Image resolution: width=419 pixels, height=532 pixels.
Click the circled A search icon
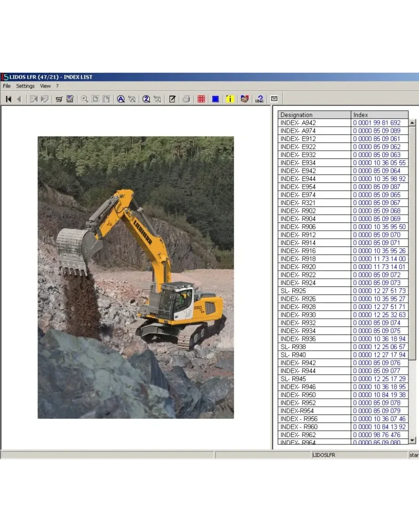tap(121, 99)
